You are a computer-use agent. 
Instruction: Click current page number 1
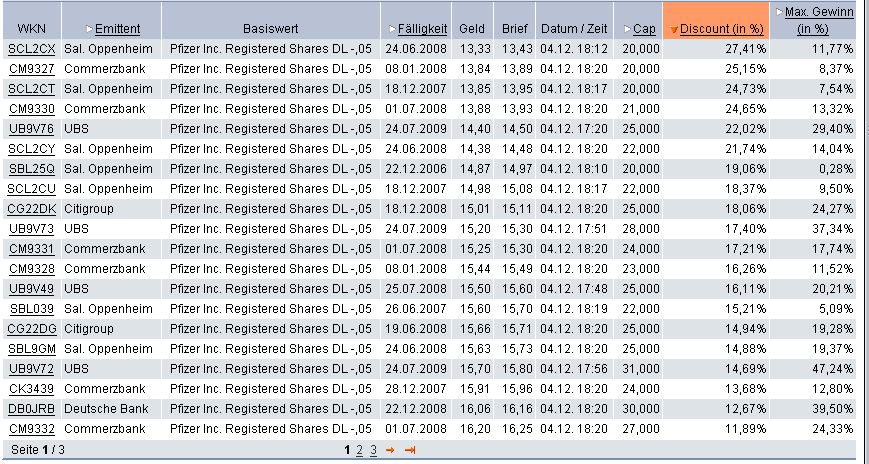347,450
